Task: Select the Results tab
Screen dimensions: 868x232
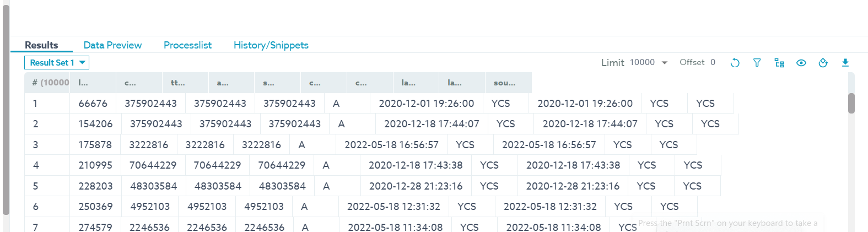Action: click(41, 45)
